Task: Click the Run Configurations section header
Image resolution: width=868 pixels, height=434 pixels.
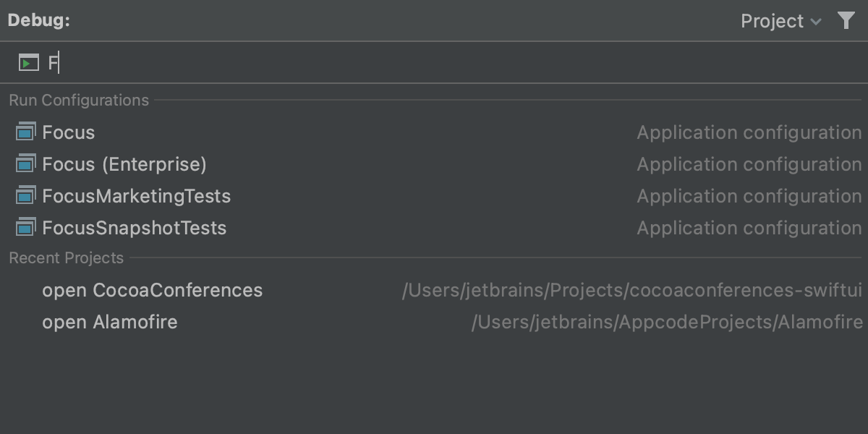Action: pyautogui.click(x=79, y=101)
